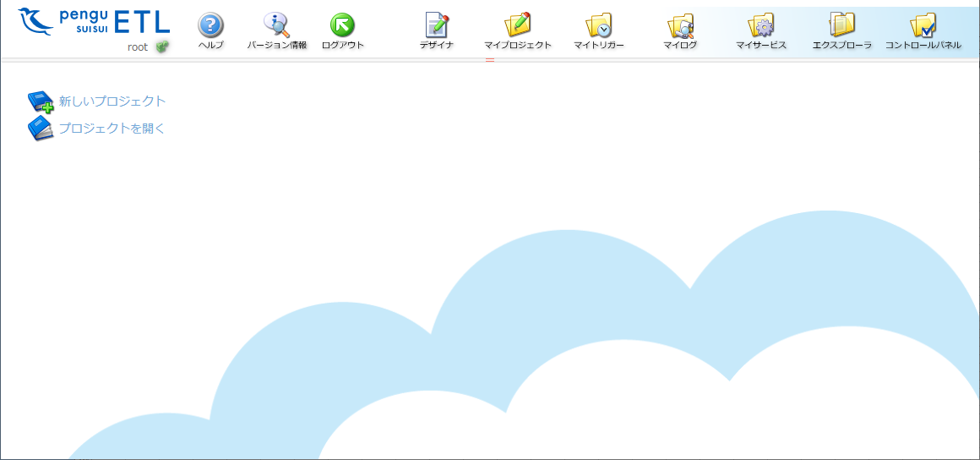Collapse the toolbar using the red handle
980x460 pixels.
(489, 60)
